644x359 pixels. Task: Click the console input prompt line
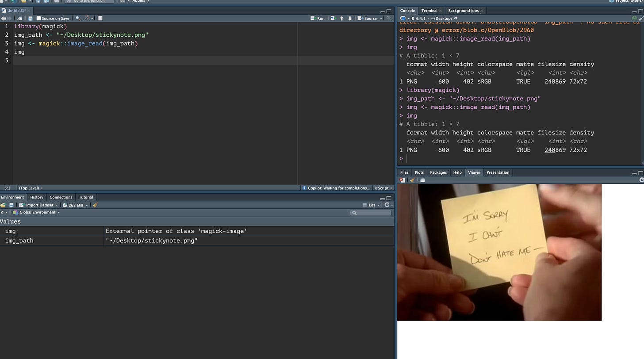click(520, 158)
